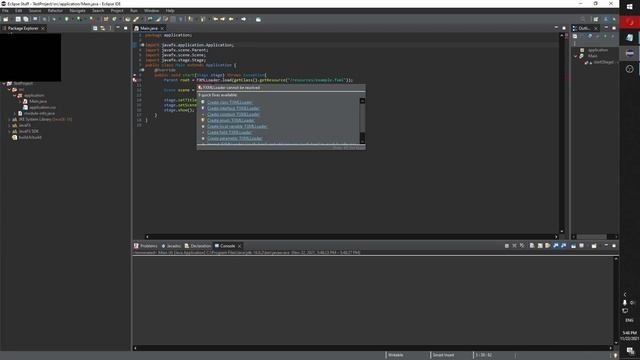Click the Clear Console icon
The image size is (640, 360).
coord(532,246)
